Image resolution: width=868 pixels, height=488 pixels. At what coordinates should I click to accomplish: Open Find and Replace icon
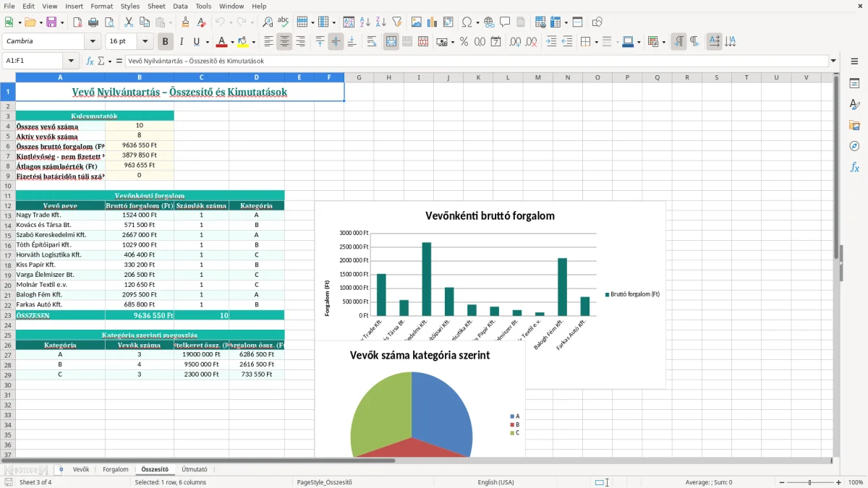[268, 22]
